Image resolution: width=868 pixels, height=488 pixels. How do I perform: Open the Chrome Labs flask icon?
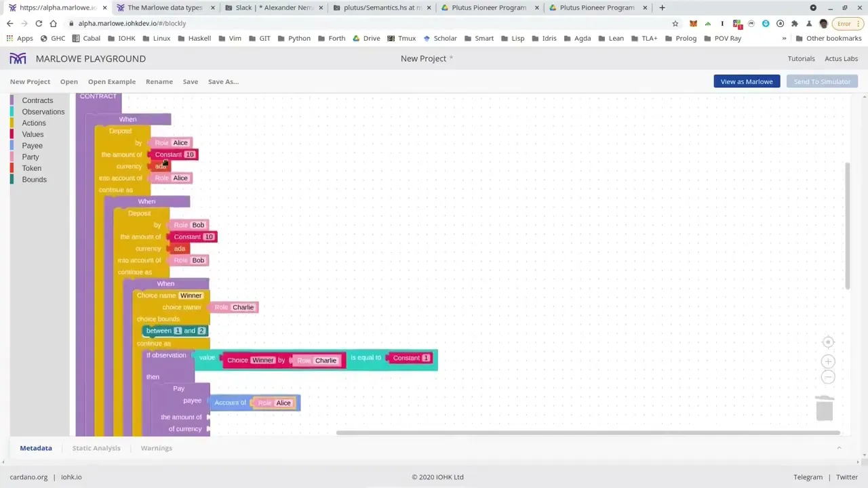(x=809, y=24)
